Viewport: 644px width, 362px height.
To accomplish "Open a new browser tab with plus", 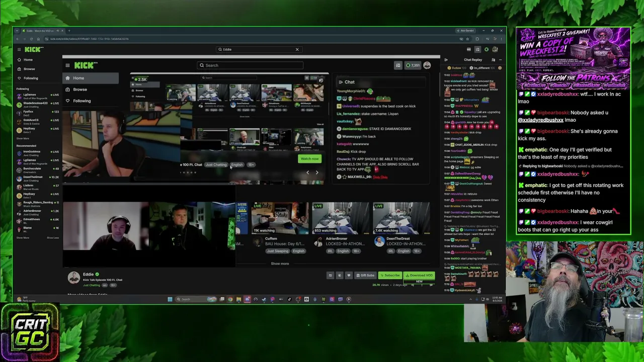I will (x=69, y=31).
